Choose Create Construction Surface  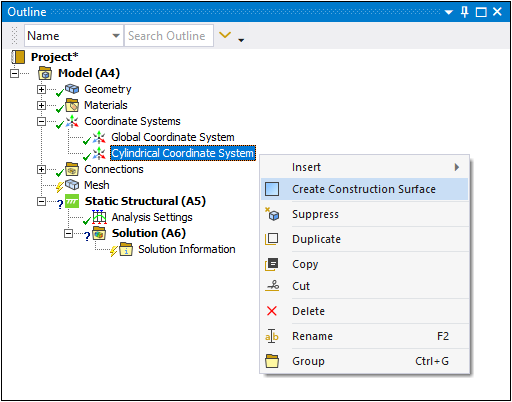(365, 189)
